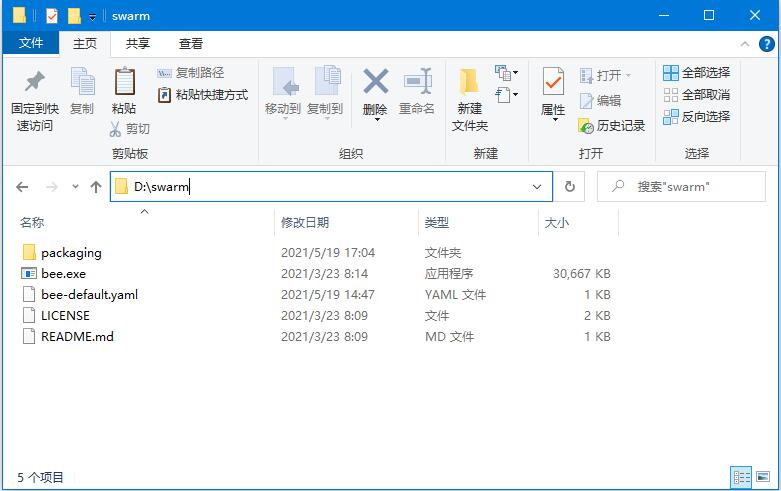Click the Delete red X icon
Screen dimensions: 781x491
pyautogui.click(x=375, y=82)
